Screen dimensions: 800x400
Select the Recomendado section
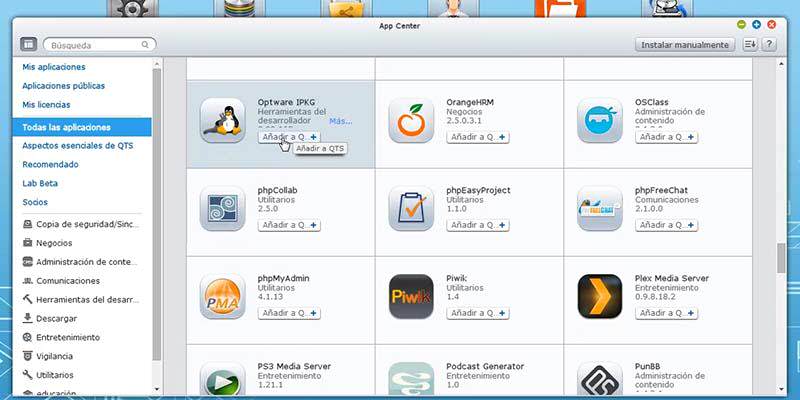[50, 164]
